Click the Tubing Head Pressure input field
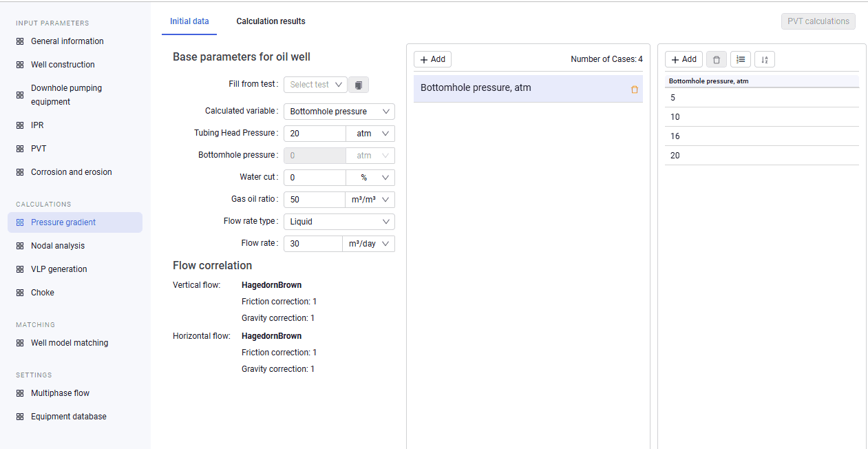Screen dimensions: 868x449 (x=315, y=134)
